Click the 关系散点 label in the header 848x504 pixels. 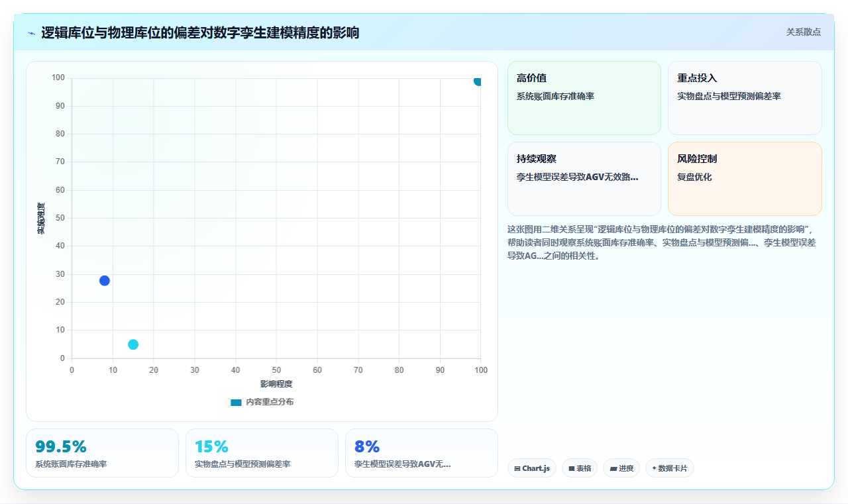pos(803,32)
